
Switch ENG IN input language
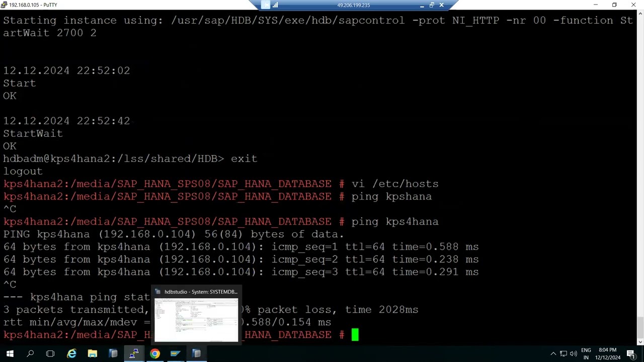pyautogui.click(x=586, y=353)
